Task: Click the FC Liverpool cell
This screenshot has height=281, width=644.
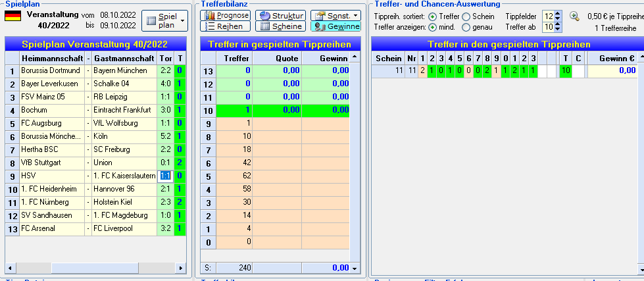Action: (124, 228)
